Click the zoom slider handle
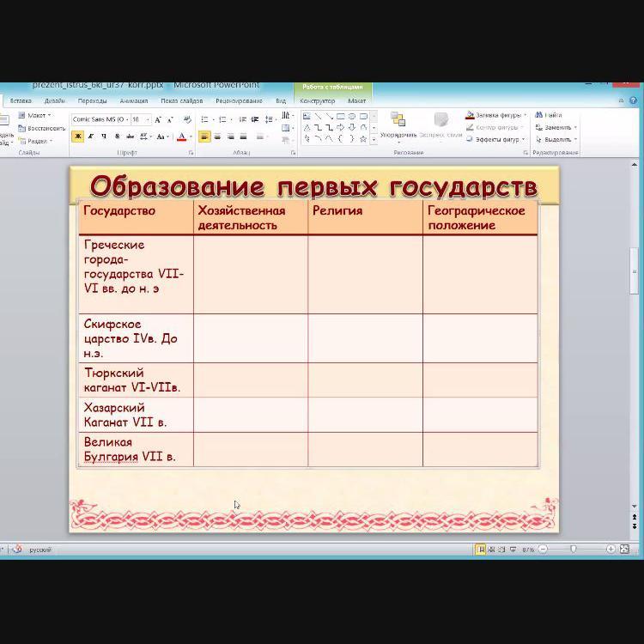Image resolution: width=644 pixels, height=644 pixels. [574, 550]
